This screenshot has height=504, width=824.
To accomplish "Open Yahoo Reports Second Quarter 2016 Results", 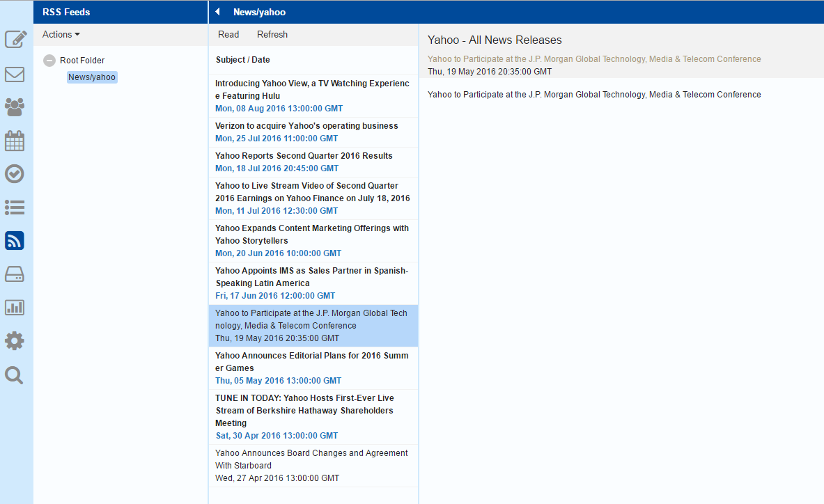I will pyautogui.click(x=313, y=162).
